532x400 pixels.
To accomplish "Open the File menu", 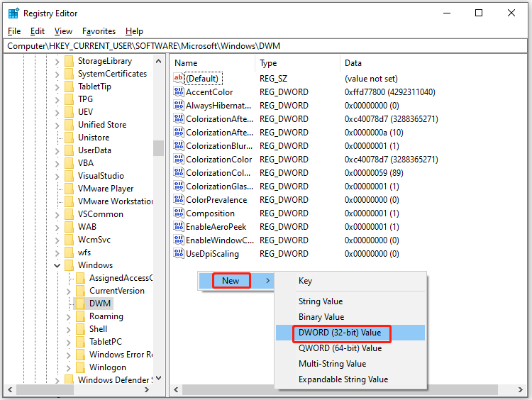I will click(x=14, y=31).
